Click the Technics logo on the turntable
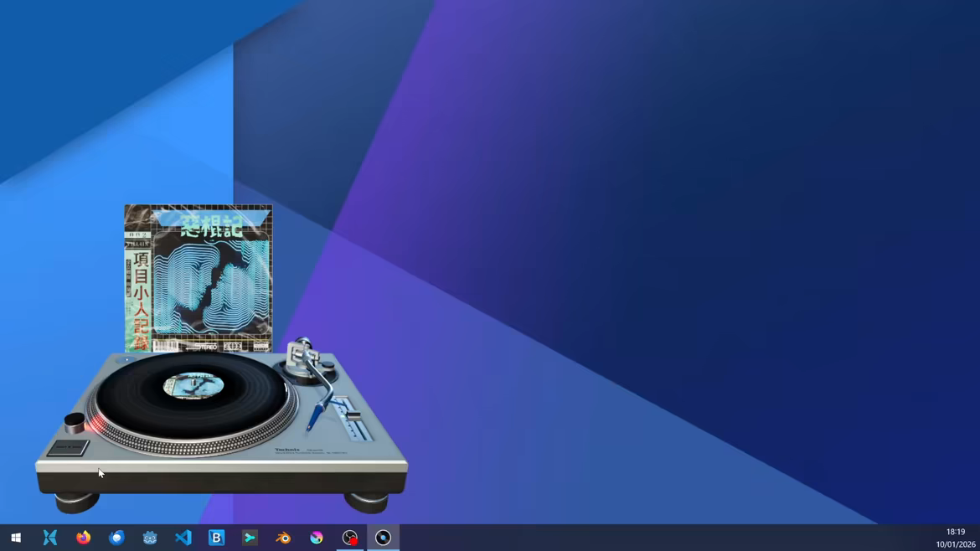This screenshot has width=980, height=551. coord(287,449)
